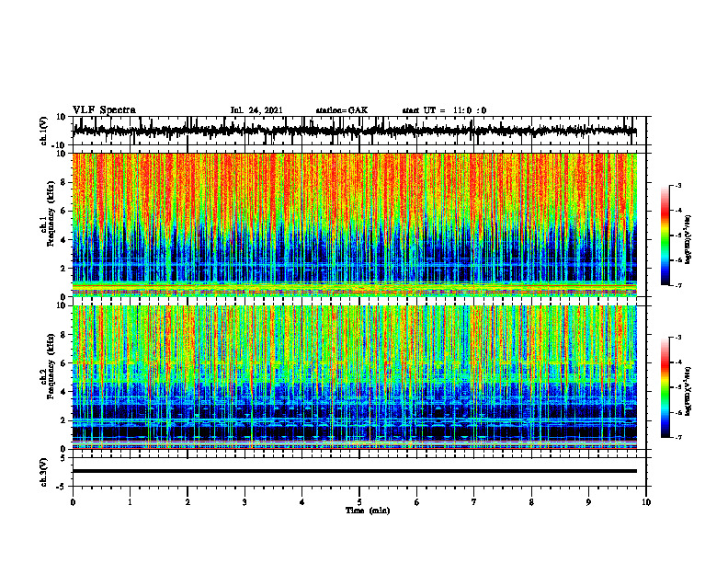The height and width of the screenshot is (563, 728).
Task: Click the '2' kHz tick of ch.1 spectrogram
Action: coord(63,269)
